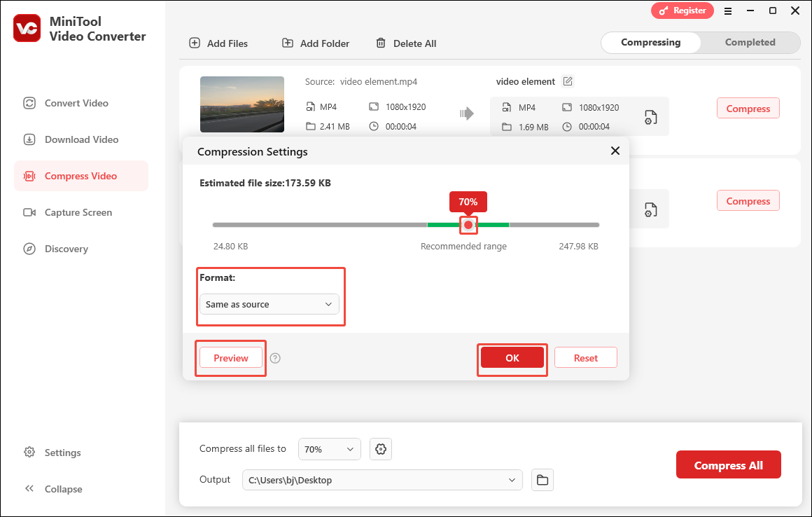This screenshot has height=517, width=812.
Task: Open the hamburger menu icon
Action: tap(727, 11)
